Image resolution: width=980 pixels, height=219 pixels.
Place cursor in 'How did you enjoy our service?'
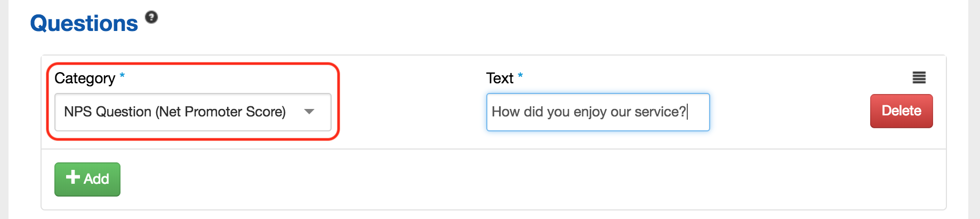tap(589, 112)
